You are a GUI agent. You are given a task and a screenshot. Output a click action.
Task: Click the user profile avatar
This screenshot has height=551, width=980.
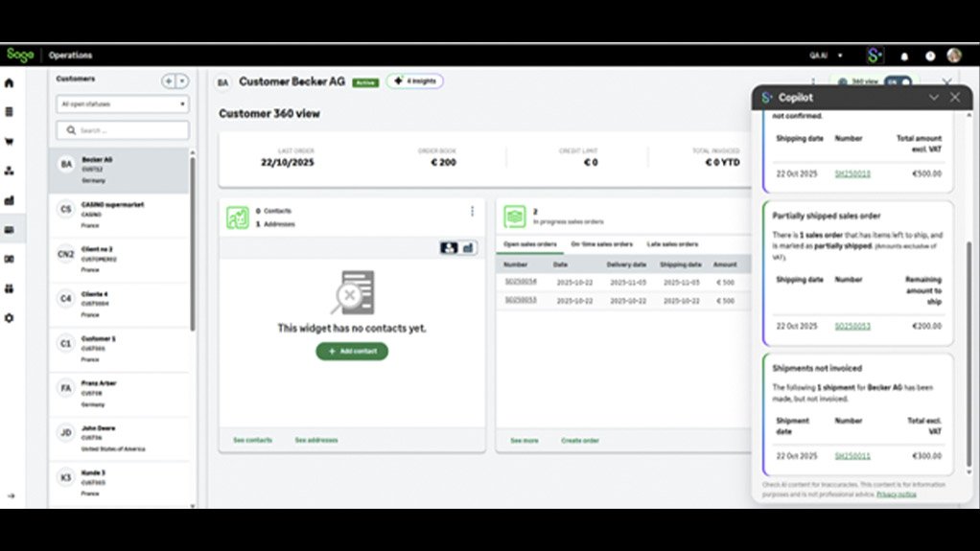coord(953,56)
